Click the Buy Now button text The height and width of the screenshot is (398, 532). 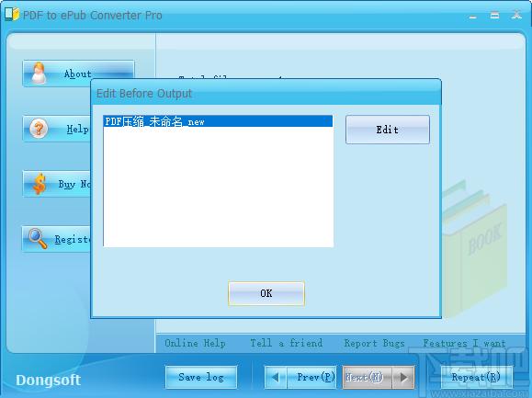[74, 184]
